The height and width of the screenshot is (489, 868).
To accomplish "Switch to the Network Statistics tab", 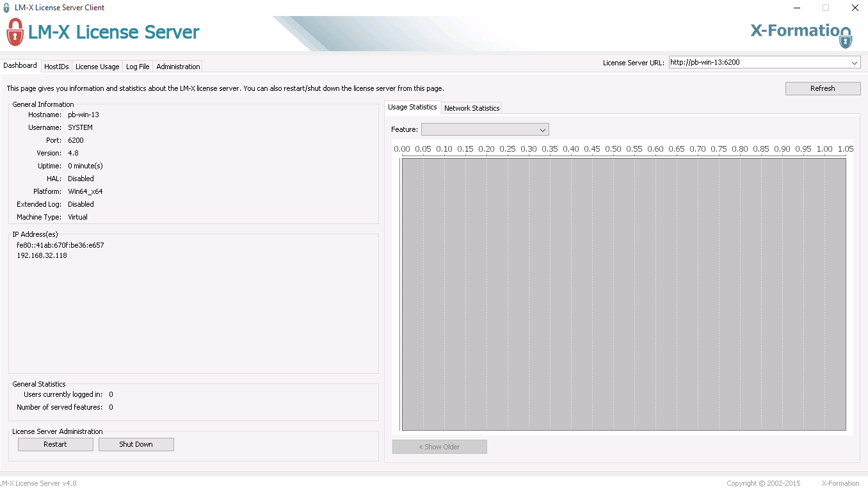I will click(x=472, y=108).
